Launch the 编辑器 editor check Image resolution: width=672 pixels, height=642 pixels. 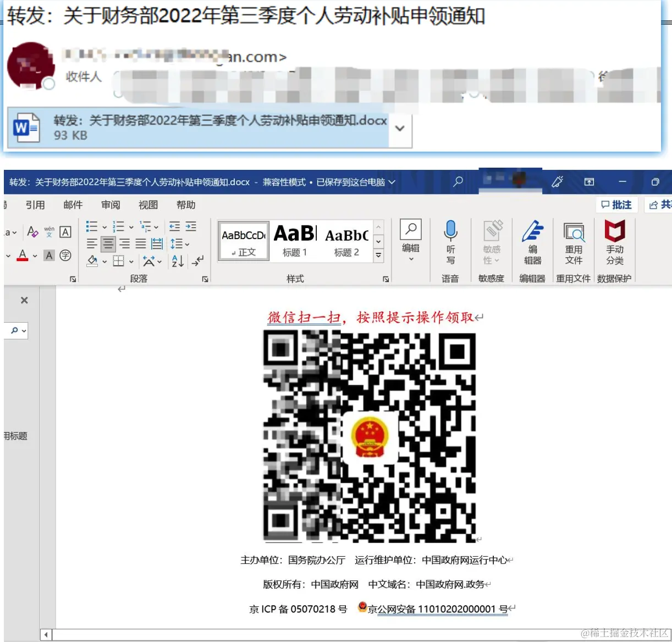click(x=532, y=242)
